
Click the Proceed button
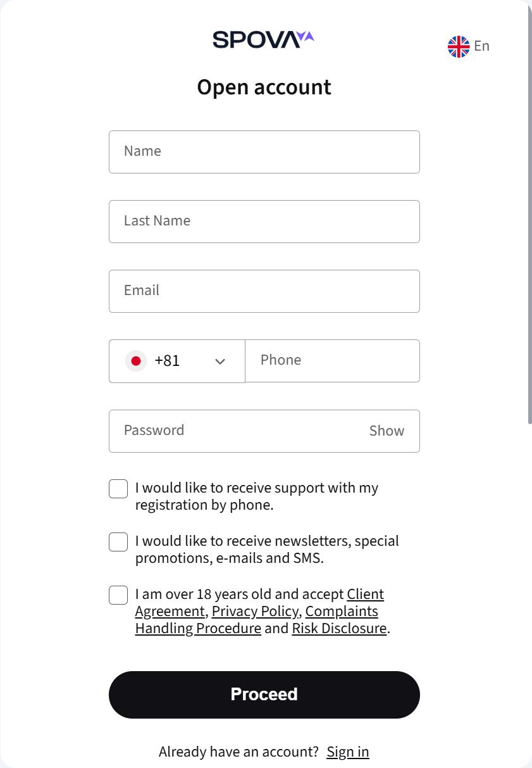tap(264, 695)
